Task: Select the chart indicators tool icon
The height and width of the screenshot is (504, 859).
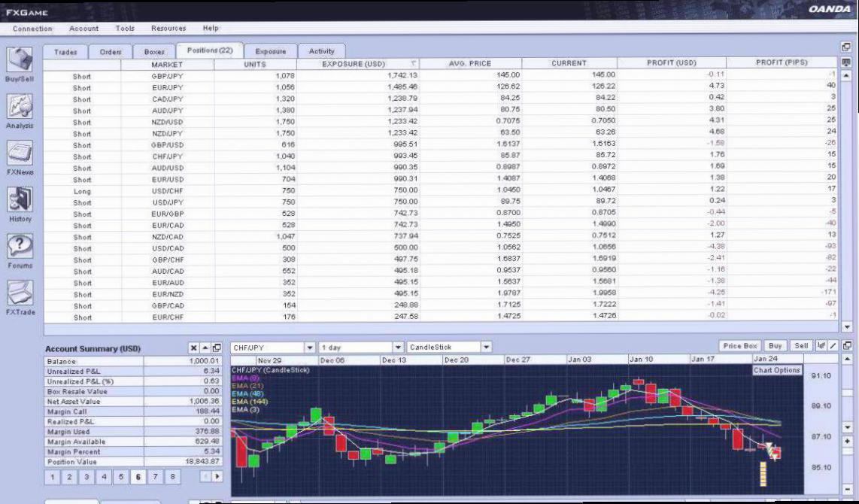Action: pos(821,346)
